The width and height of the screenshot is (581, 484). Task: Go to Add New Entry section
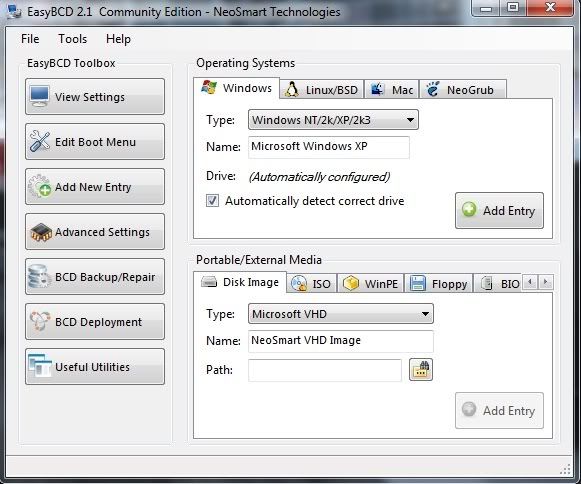(x=95, y=186)
